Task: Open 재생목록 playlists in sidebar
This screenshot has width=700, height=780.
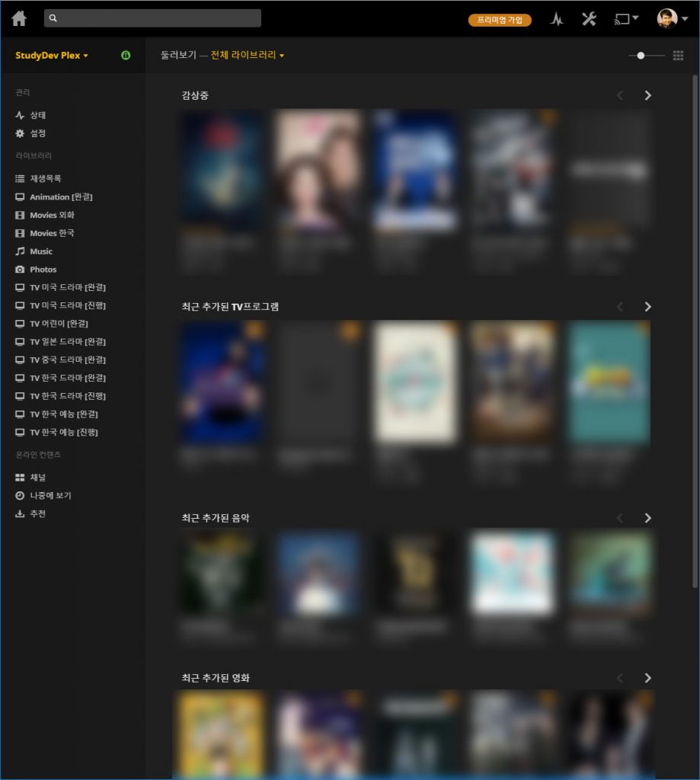Action: pos(45,178)
